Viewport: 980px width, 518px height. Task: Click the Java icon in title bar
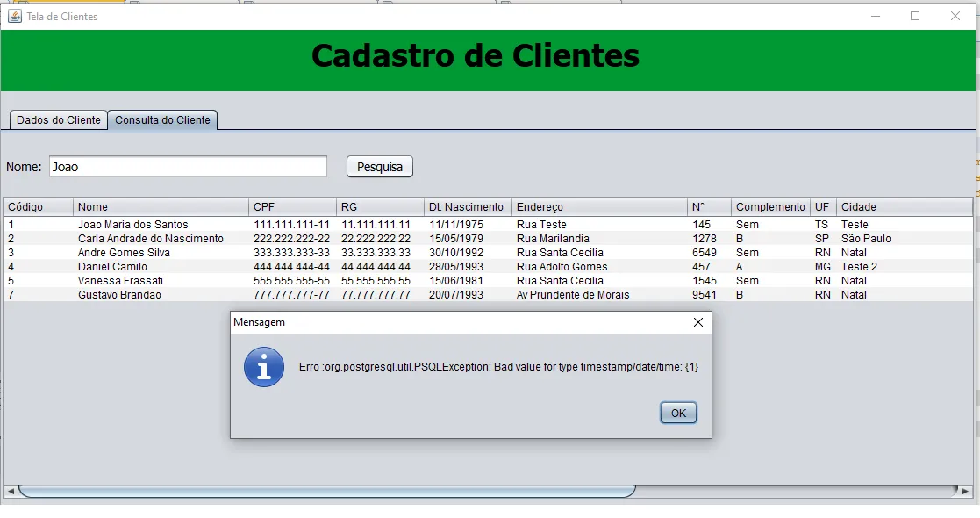click(x=14, y=17)
